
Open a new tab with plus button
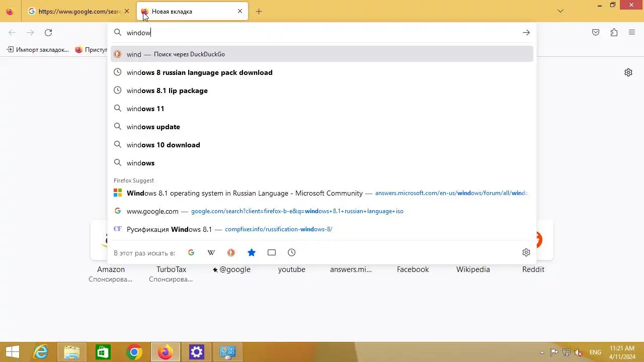tap(259, 11)
